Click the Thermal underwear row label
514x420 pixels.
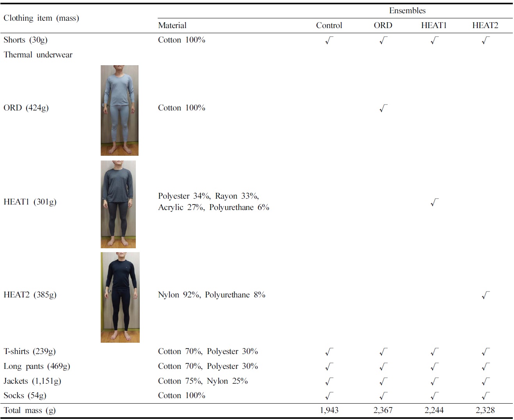[38, 55]
